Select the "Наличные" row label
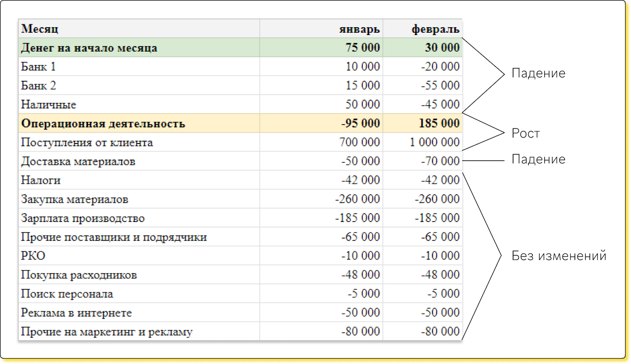The image size is (631, 364). pyautogui.click(x=49, y=105)
